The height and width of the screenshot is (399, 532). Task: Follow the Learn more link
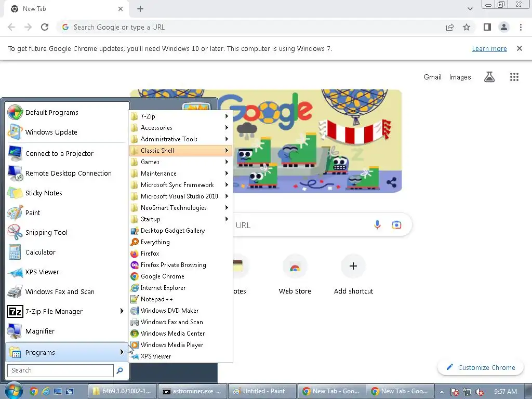(489, 48)
